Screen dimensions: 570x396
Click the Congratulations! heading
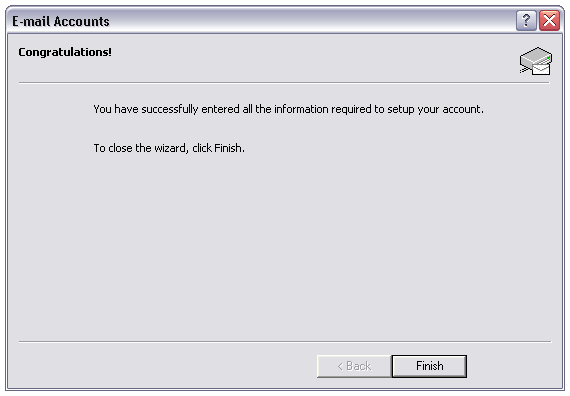65,52
